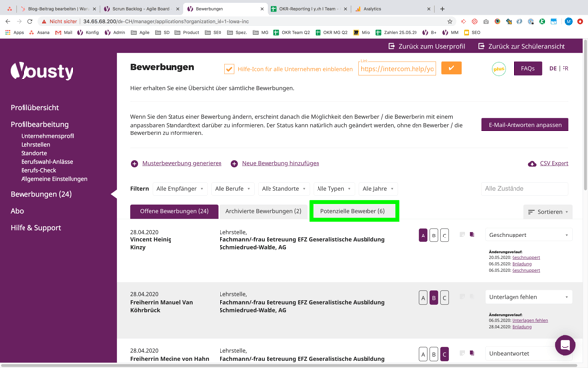This screenshot has width=588, height=368.
Task: Open the Mail bookmark
Action: pyautogui.click(x=64, y=33)
